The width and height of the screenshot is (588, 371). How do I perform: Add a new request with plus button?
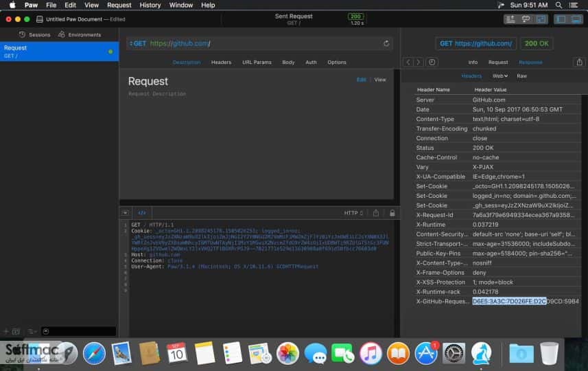click(6, 332)
